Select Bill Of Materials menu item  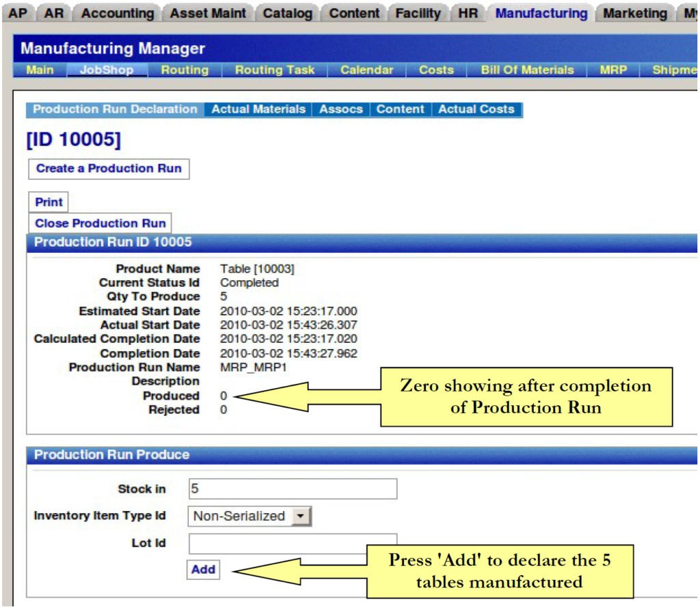click(x=527, y=70)
